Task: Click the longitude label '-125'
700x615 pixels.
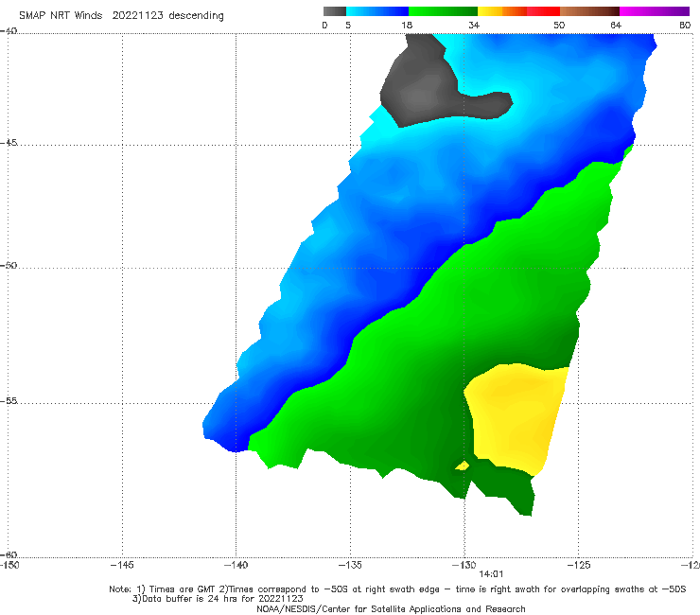Action: [579, 565]
